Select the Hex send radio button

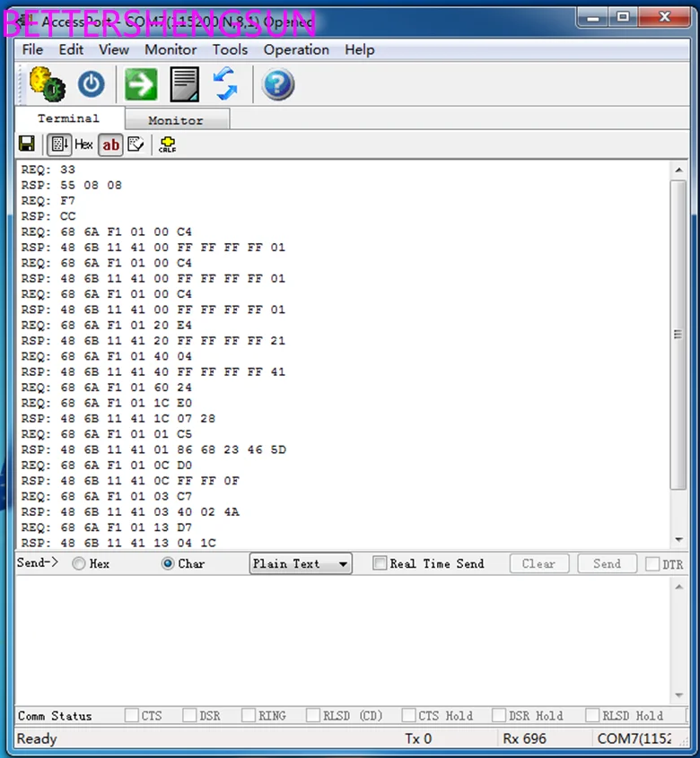click(x=79, y=563)
